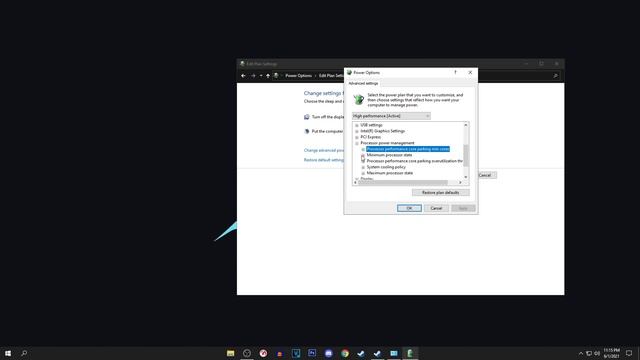The image size is (640, 360).
Task: Click the Power Options dialog title icon
Action: (349, 72)
